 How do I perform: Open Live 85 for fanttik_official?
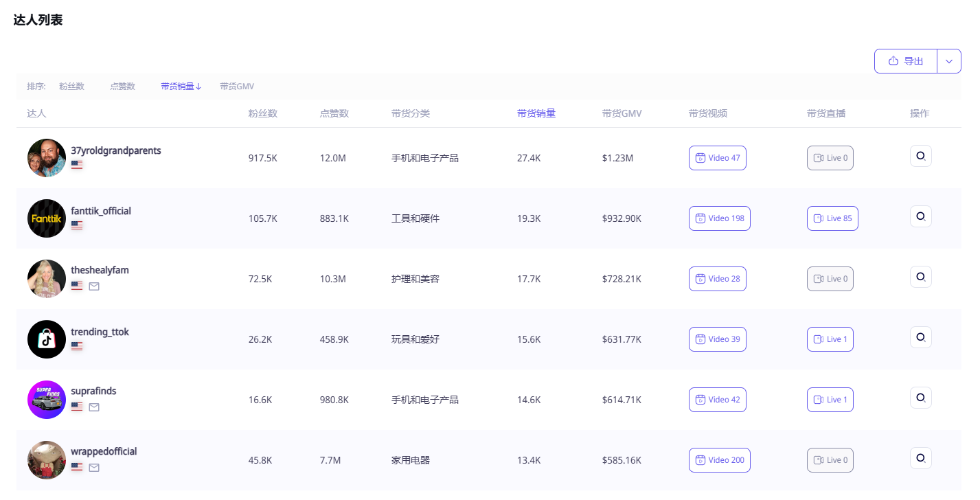[832, 218]
